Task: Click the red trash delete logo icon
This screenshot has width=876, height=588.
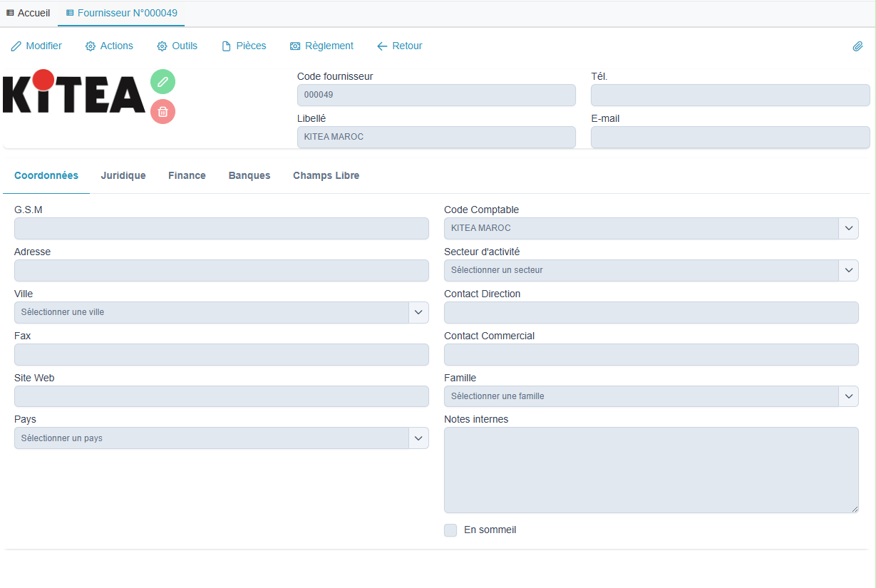Action: point(163,112)
